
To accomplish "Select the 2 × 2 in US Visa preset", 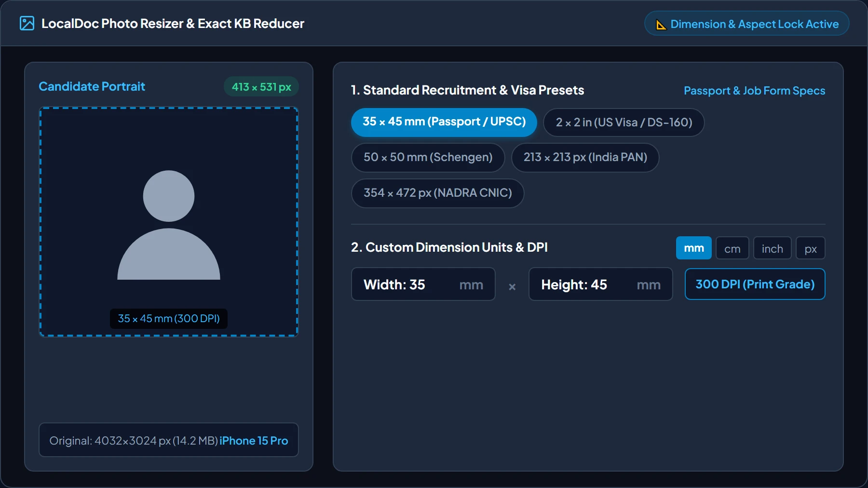I will point(624,122).
